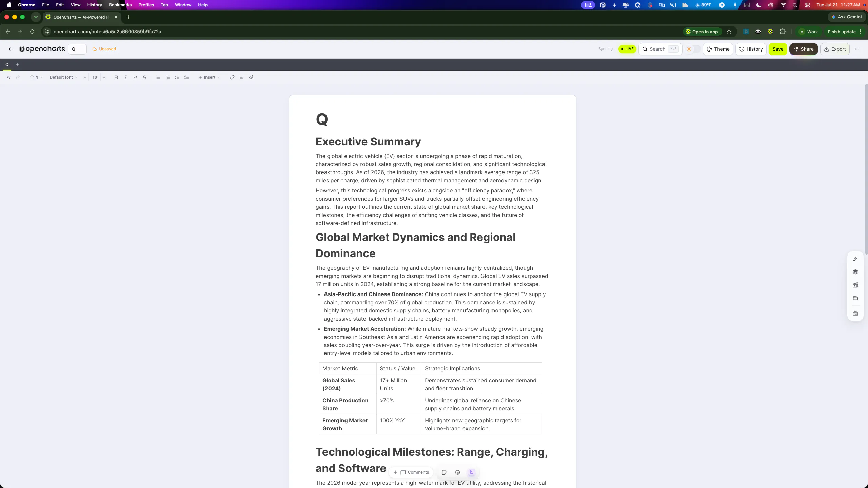Open the macOS Apple menu

tap(9, 5)
